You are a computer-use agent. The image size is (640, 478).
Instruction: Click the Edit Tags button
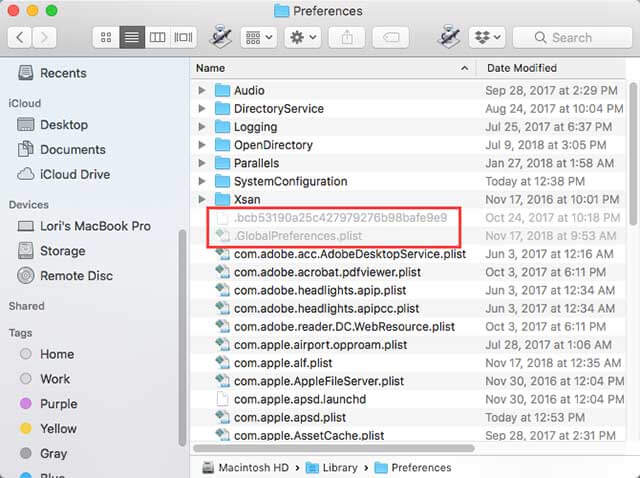click(391, 38)
